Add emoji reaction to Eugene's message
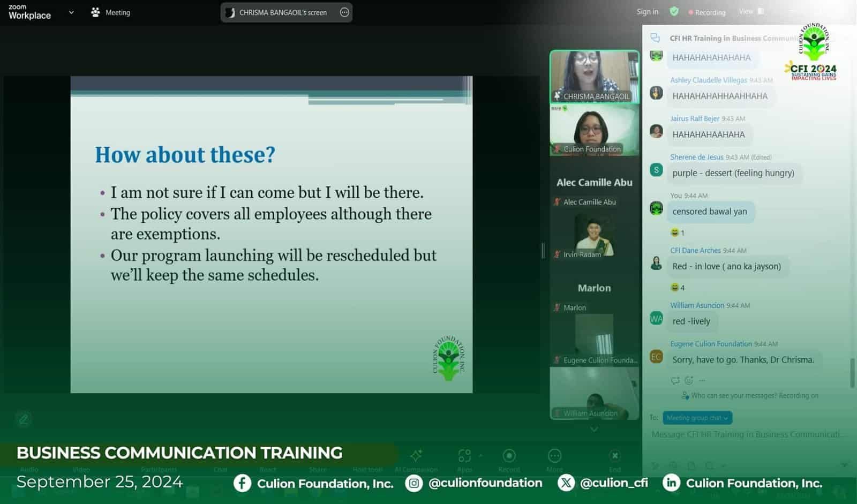Viewport: 857px width, 504px height. tap(689, 380)
